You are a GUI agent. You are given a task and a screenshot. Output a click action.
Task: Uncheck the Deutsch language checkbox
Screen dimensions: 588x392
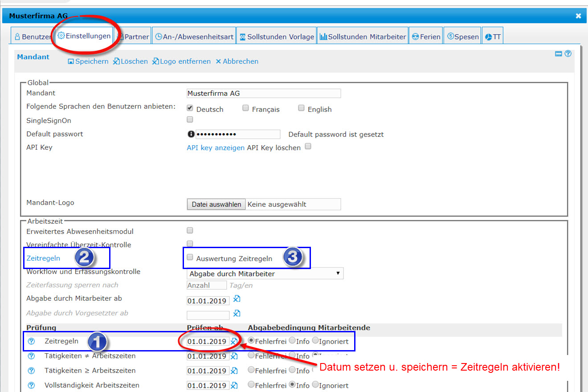tap(190, 108)
